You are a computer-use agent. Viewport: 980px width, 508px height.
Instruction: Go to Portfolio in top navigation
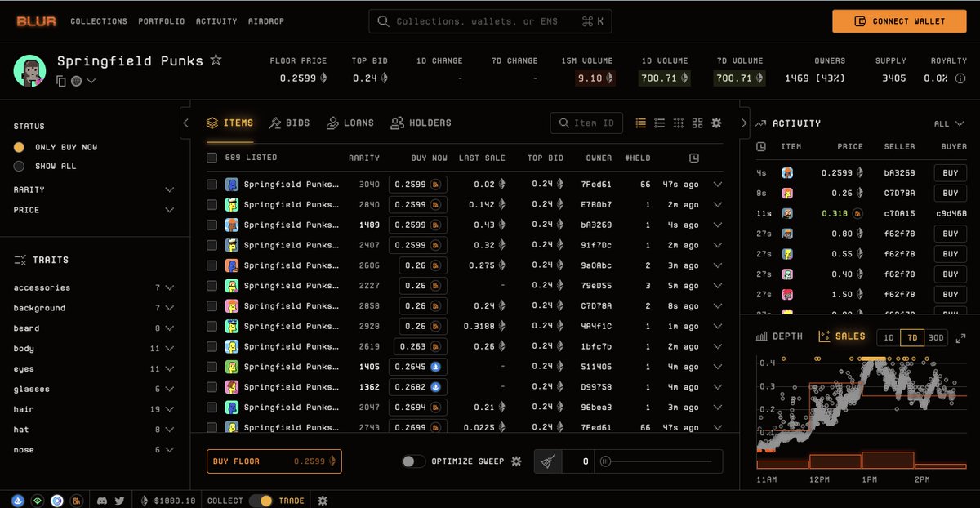[x=162, y=21]
